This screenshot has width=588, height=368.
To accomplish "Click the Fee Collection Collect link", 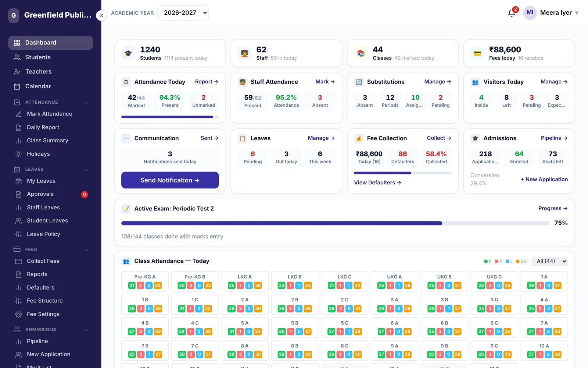I will 439,138.
